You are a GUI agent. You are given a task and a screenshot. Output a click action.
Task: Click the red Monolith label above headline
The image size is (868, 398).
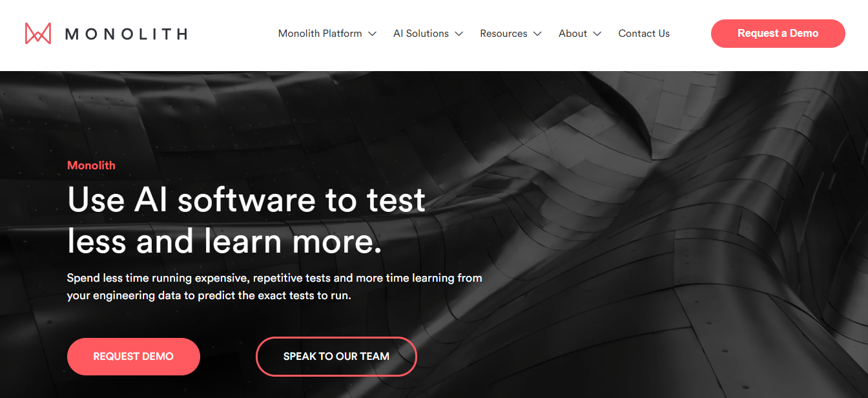click(x=91, y=165)
